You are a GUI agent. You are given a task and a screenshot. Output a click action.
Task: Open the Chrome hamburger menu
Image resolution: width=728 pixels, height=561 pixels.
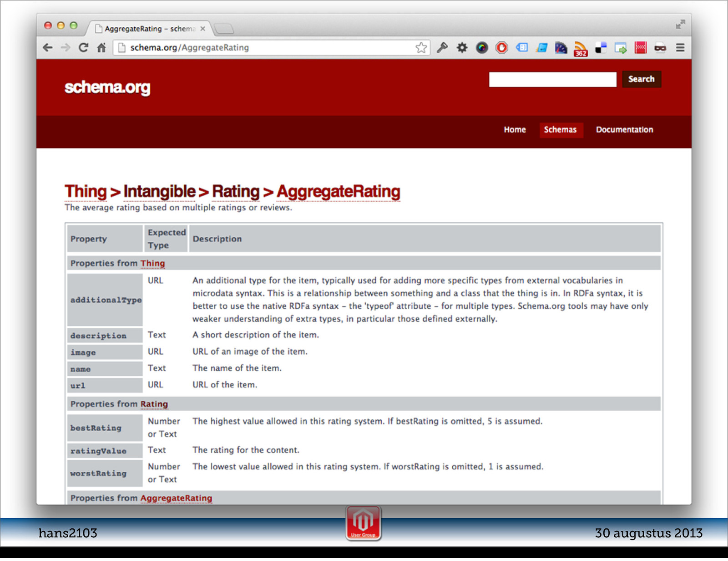coord(680,47)
